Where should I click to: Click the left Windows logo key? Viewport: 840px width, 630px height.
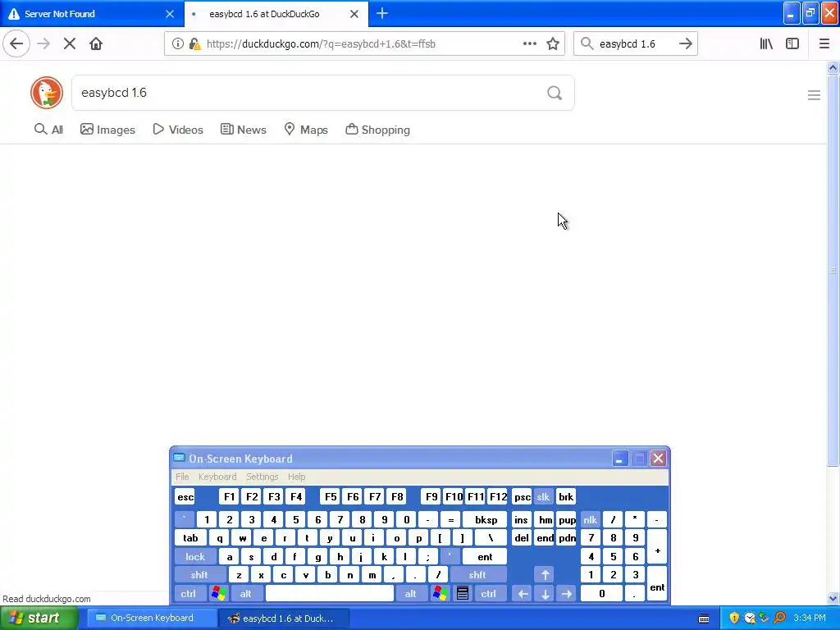(x=218, y=594)
